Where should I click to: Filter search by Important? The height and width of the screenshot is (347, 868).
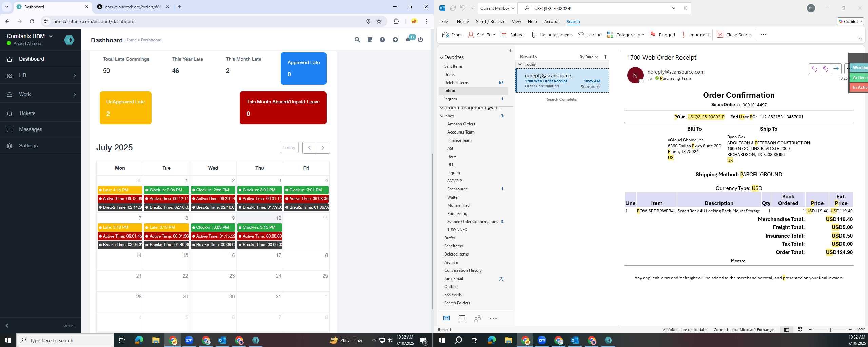695,35
